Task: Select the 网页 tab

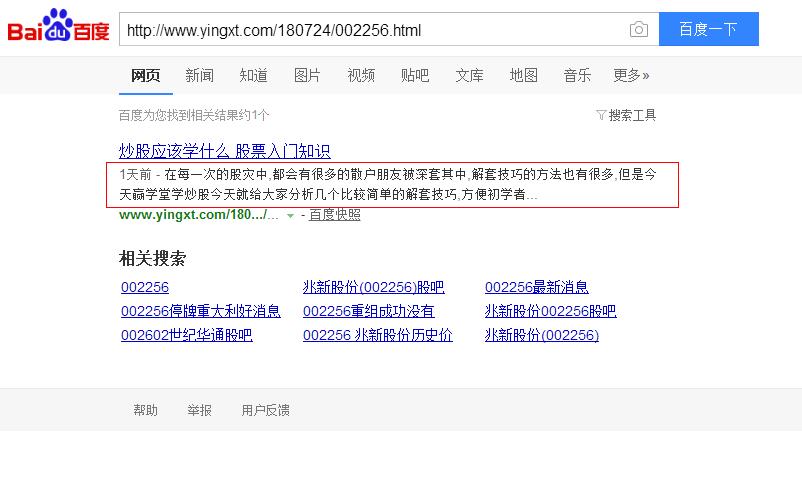Action: point(146,76)
